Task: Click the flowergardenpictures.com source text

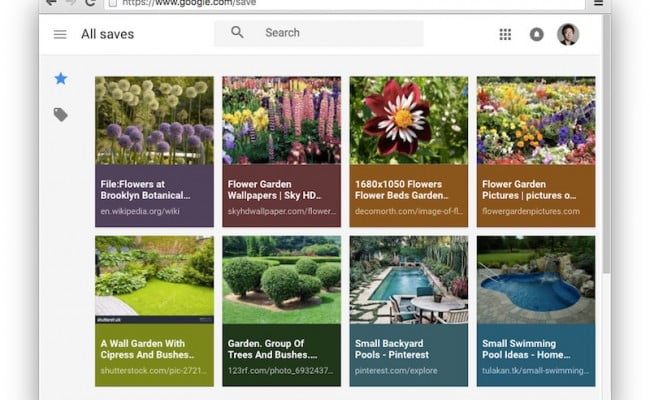Action: [531, 211]
